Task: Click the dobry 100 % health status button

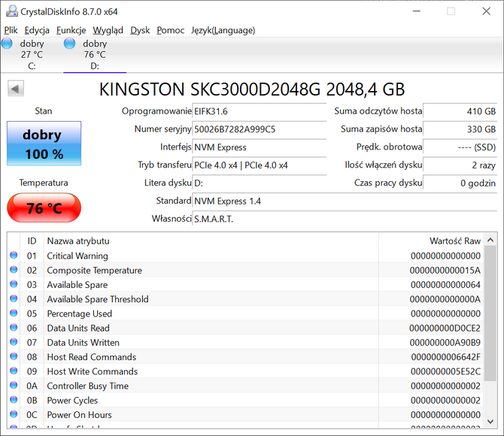Action: 44,144
